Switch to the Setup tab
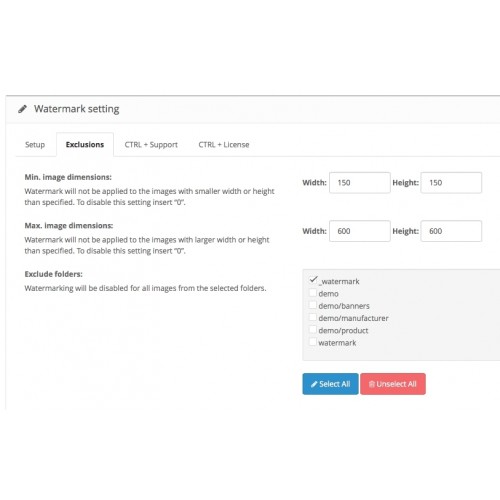This screenshot has height=500, width=500. [x=35, y=145]
